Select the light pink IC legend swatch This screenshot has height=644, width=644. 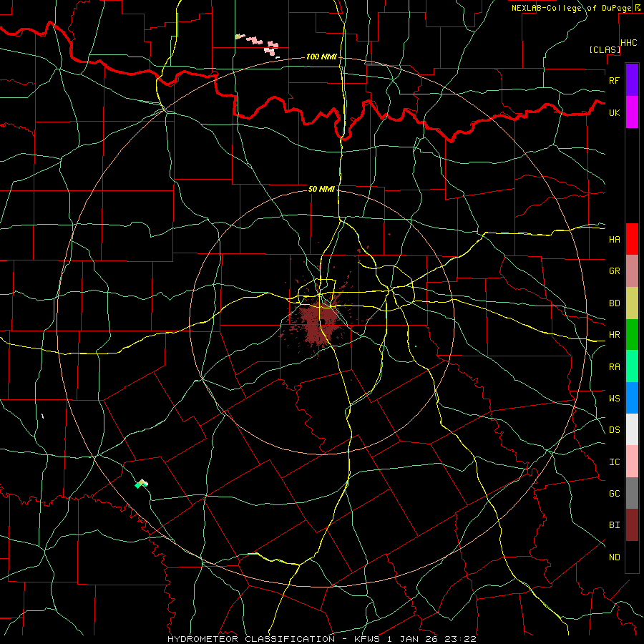tap(632, 462)
